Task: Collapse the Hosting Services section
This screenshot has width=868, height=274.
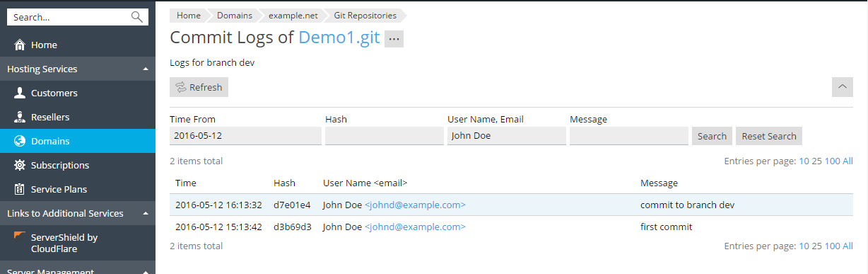Action: [x=145, y=69]
